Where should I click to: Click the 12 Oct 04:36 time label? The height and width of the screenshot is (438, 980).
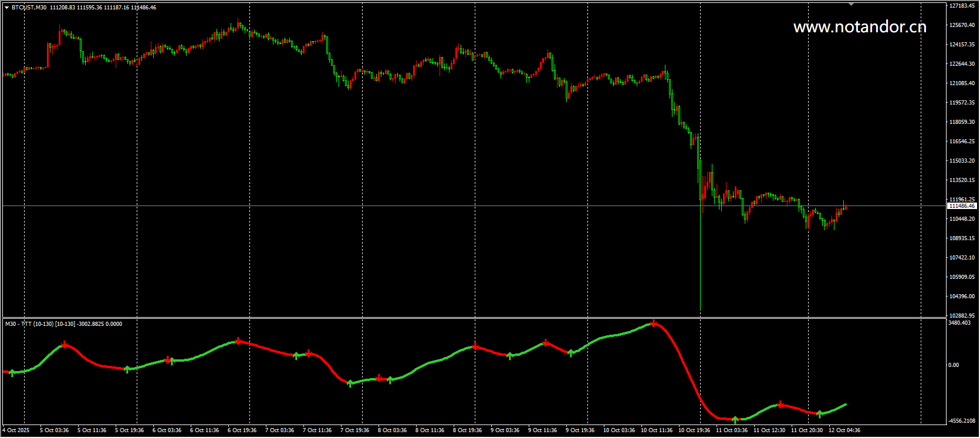coord(844,430)
